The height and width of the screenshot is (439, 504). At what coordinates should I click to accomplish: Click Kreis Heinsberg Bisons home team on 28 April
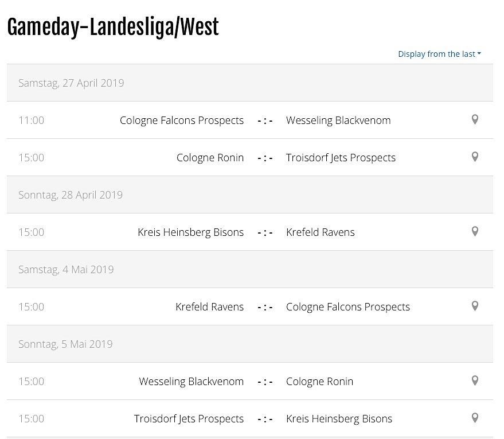tap(190, 232)
